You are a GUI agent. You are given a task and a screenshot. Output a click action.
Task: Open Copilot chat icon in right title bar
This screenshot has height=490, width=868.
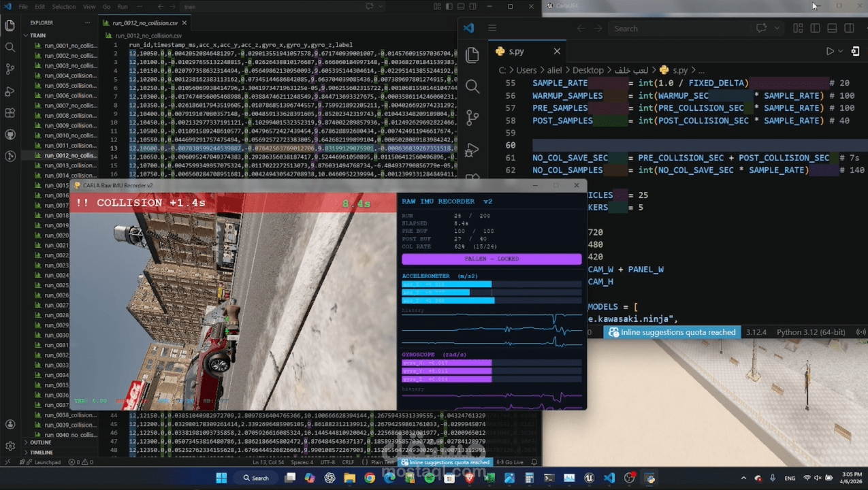762,29
